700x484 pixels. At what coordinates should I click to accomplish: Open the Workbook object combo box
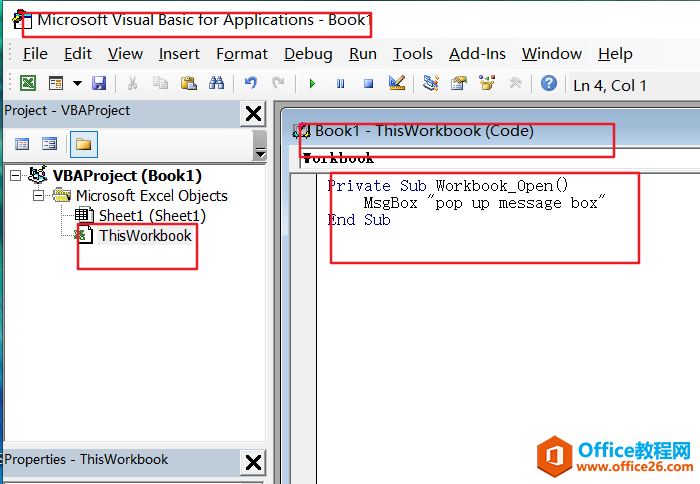tap(499, 159)
